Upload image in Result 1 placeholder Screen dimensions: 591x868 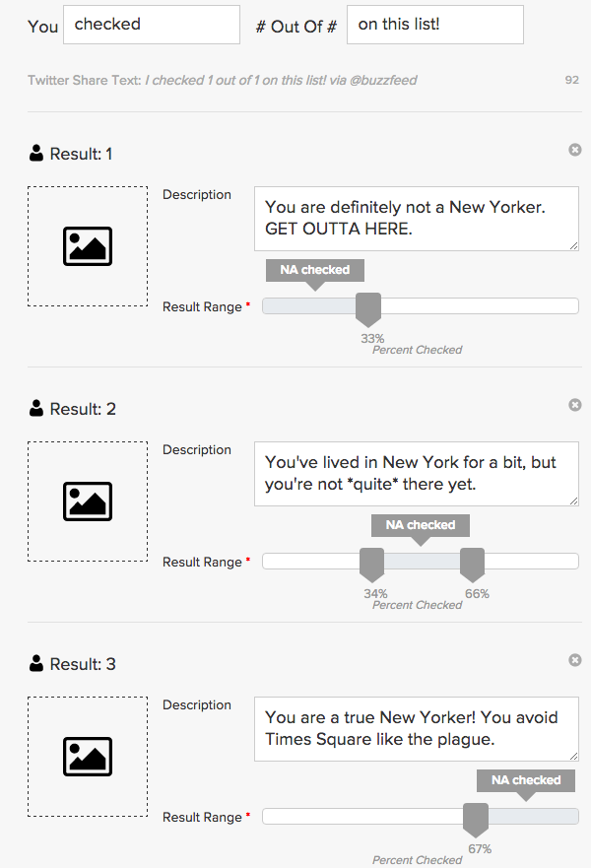(88, 246)
